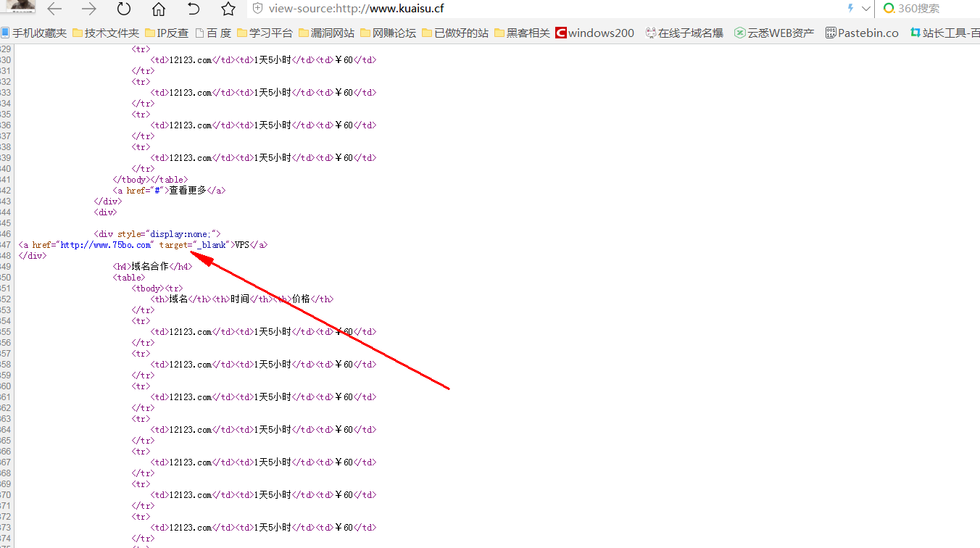Reload the page with refresh icon
Viewport: 980px width, 548px height.
point(124,9)
